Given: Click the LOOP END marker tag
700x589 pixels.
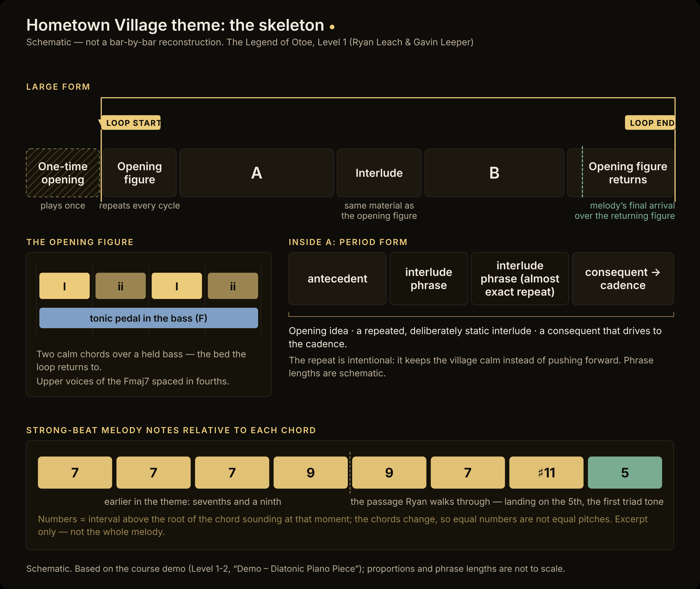Looking at the screenshot, I should click(x=650, y=123).
